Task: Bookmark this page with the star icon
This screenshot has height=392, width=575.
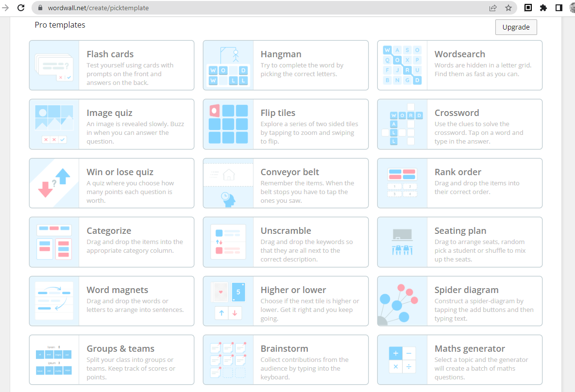Action: 508,8
